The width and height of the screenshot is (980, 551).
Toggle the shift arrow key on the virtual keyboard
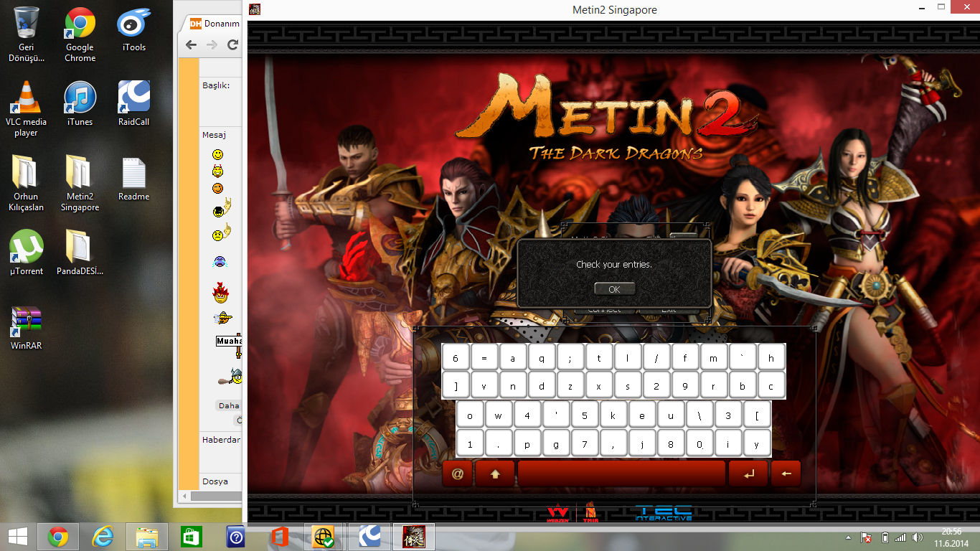point(495,474)
